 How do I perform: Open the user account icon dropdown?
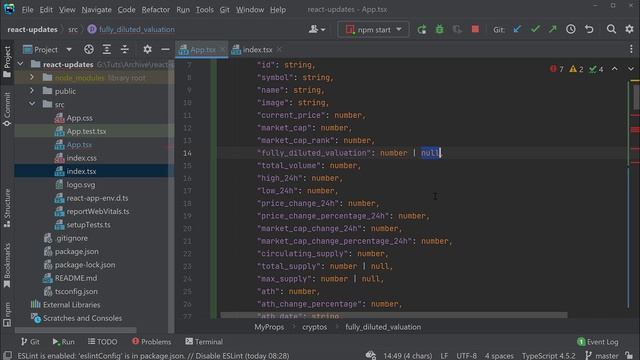pos(317,29)
